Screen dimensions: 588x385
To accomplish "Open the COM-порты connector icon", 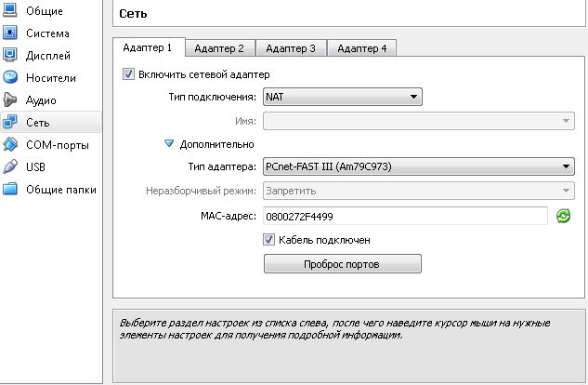I will click(x=10, y=144).
